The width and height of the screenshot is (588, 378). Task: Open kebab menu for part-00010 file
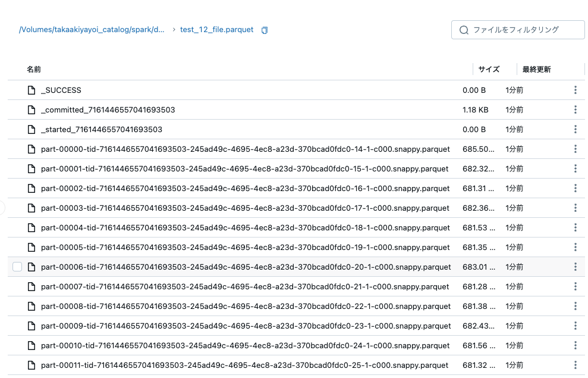(576, 345)
